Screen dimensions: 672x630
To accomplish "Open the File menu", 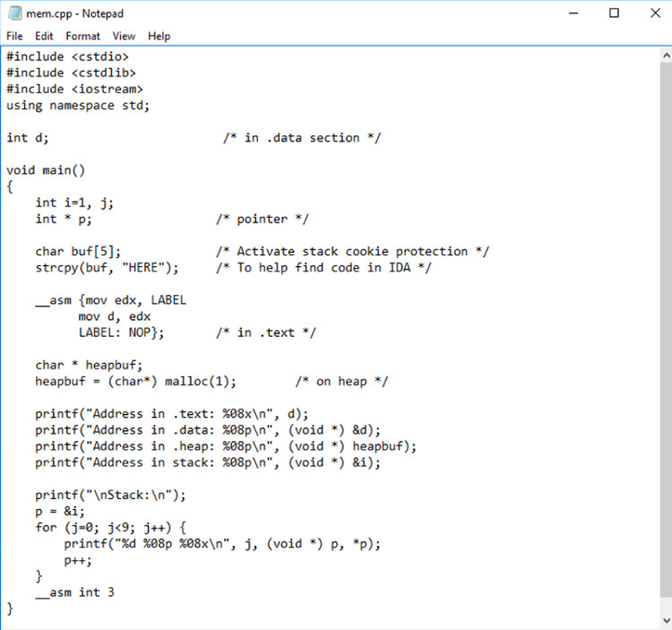I will (14, 36).
